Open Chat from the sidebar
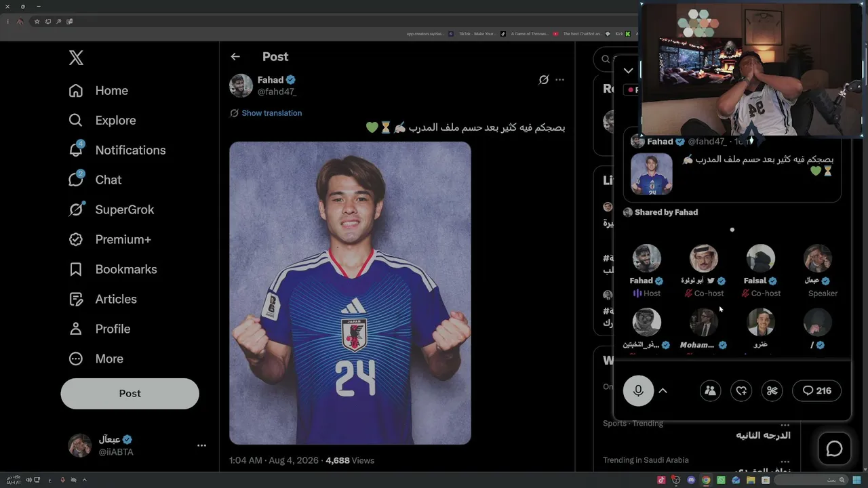868x488 pixels. pos(95,180)
